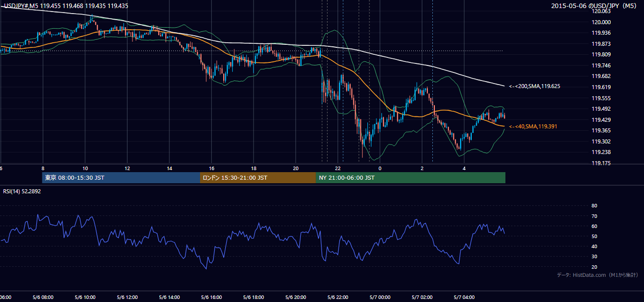Click the ロンドン 15:30-21:00 JST session bar
The height and width of the screenshot is (302, 644).
[258, 178]
